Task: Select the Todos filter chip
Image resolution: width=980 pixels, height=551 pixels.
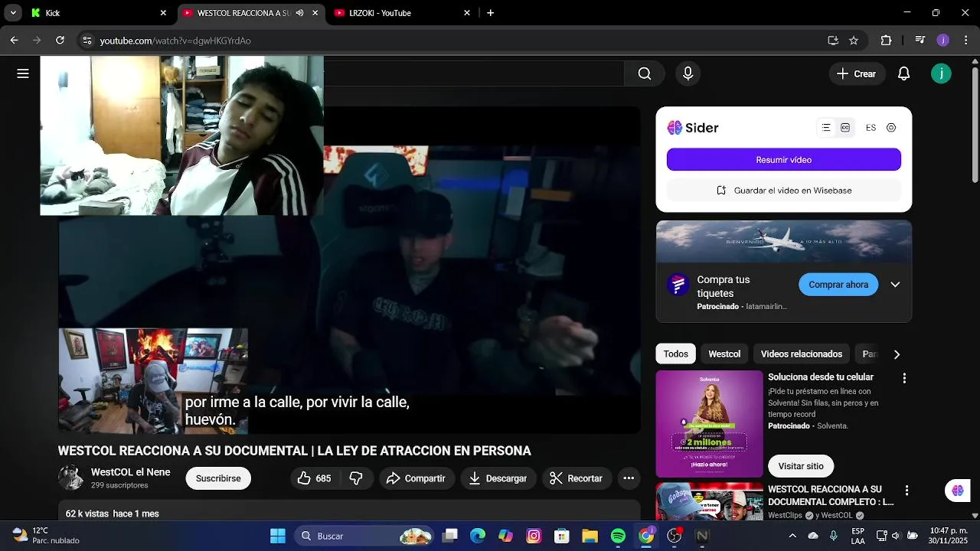Action: pyautogui.click(x=675, y=354)
